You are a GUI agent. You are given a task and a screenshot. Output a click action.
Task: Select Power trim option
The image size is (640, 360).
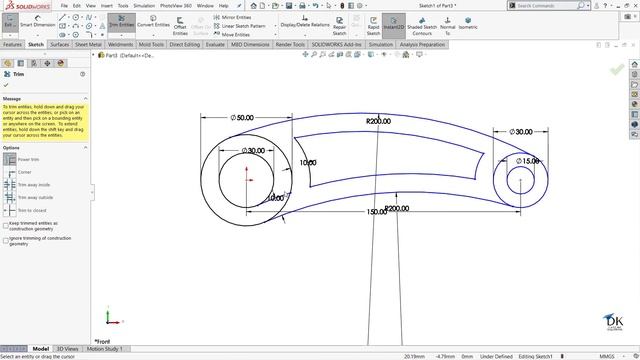pyautogui.click(x=10, y=159)
